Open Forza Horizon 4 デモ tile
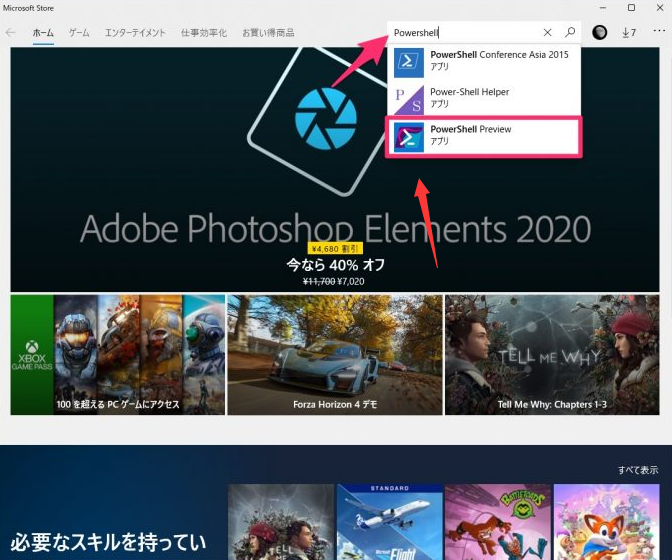 tap(335, 355)
